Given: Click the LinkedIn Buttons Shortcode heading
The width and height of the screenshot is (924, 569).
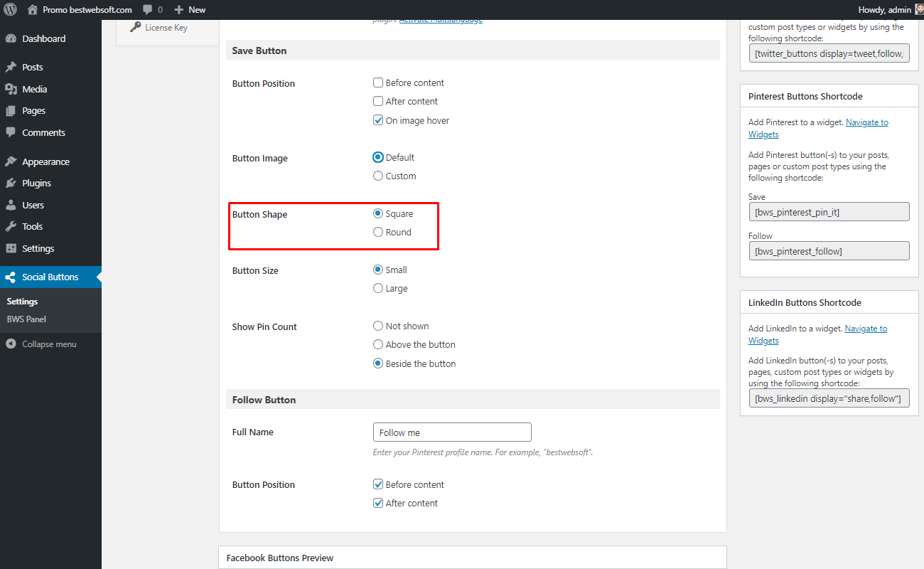Looking at the screenshot, I should [805, 302].
